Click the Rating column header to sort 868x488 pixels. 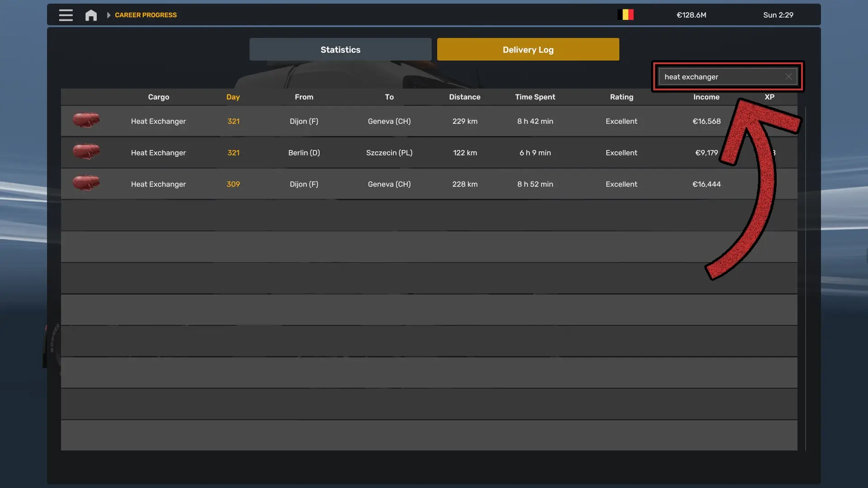[x=621, y=97]
